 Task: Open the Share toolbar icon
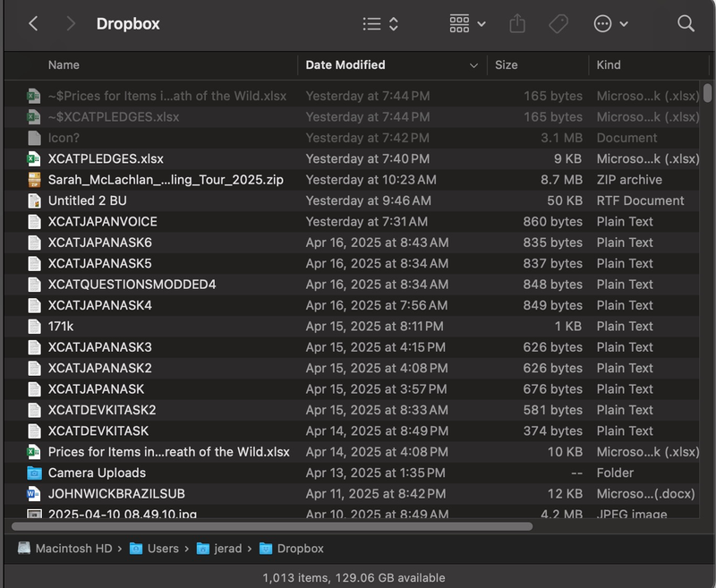coord(517,24)
